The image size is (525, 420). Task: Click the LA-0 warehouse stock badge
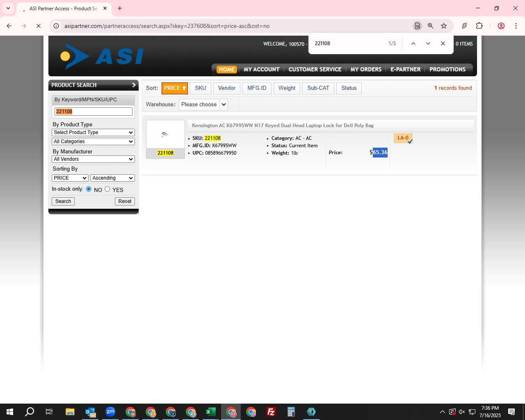(403, 138)
